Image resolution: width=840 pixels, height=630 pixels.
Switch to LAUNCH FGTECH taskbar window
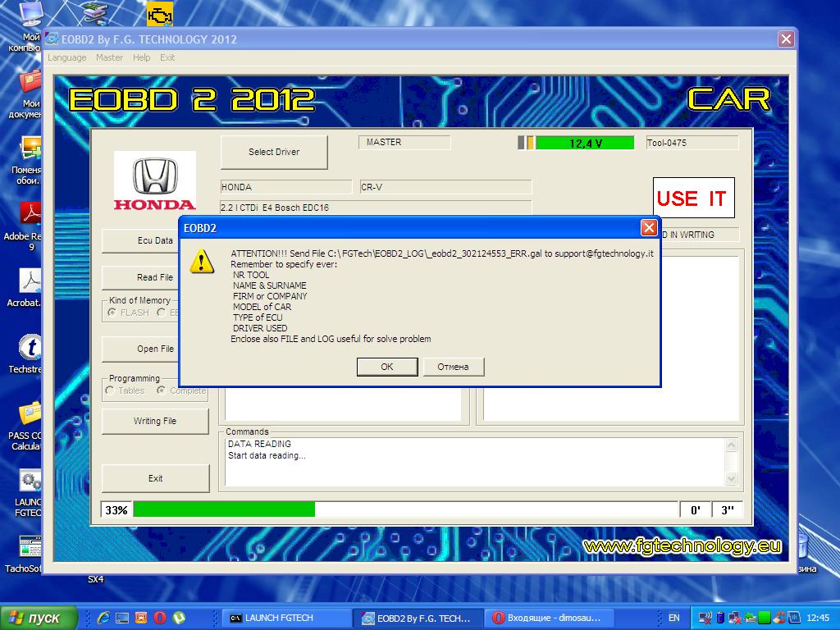pos(287,619)
